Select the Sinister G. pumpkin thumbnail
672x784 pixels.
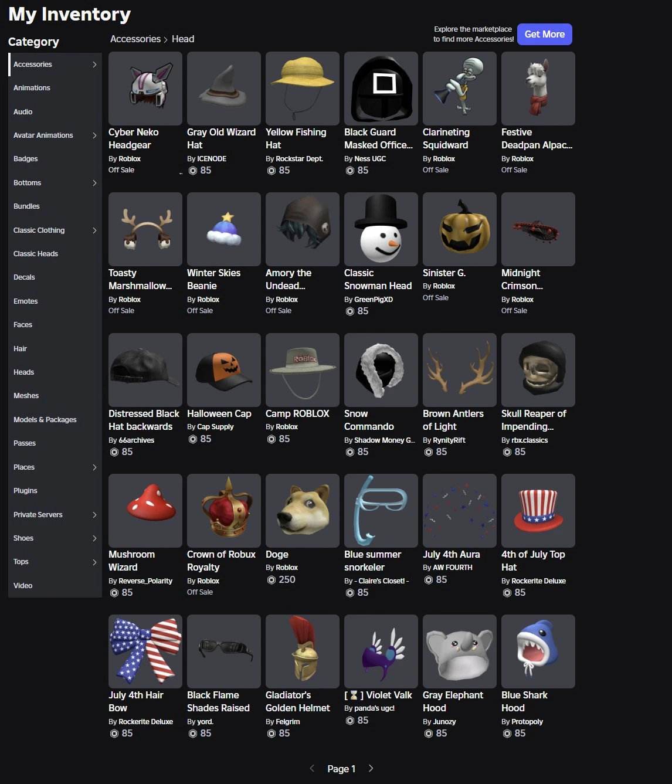pyautogui.click(x=460, y=229)
